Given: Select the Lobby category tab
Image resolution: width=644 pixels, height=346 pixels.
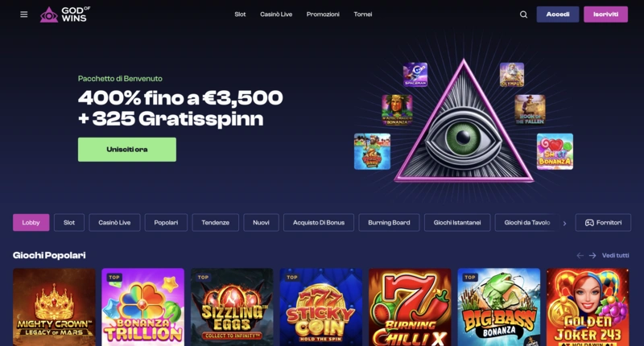Looking at the screenshot, I should 31,222.
